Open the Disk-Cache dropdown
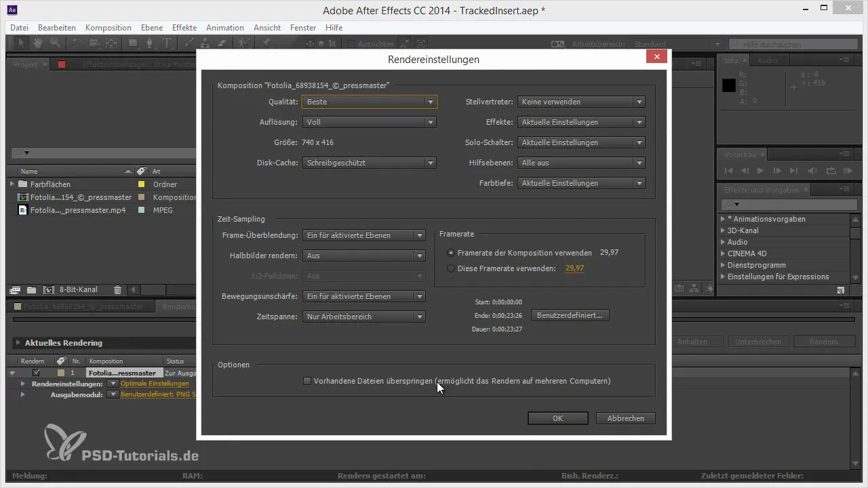Screen dimensions: 868x488 (370, 163)
